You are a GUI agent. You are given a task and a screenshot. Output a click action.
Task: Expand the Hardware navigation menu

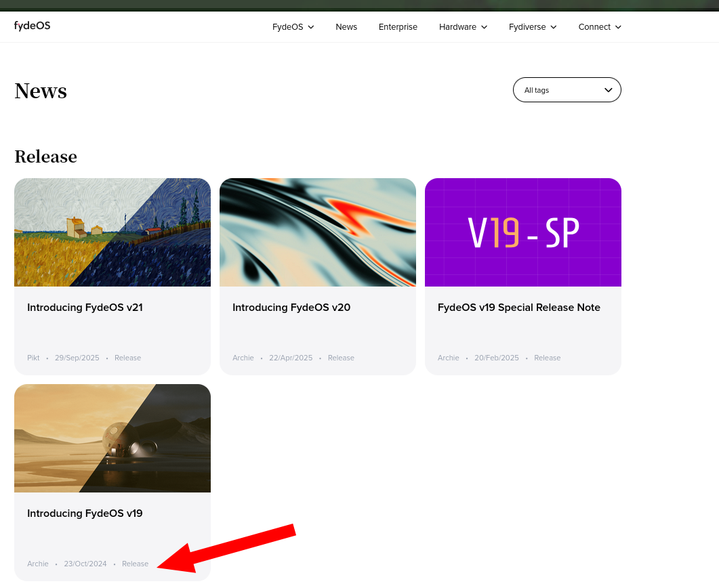(463, 27)
